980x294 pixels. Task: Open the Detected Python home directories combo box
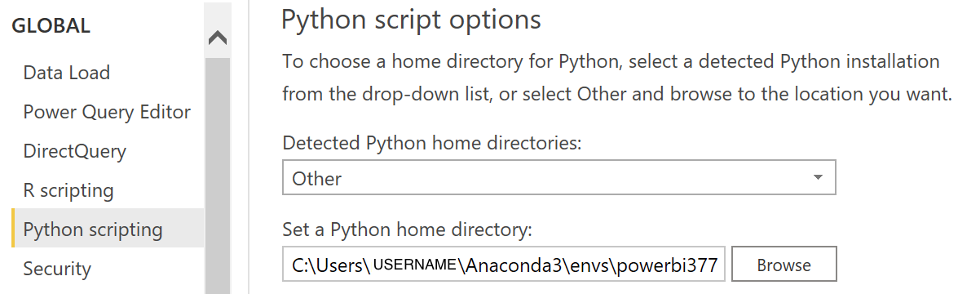click(x=559, y=178)
